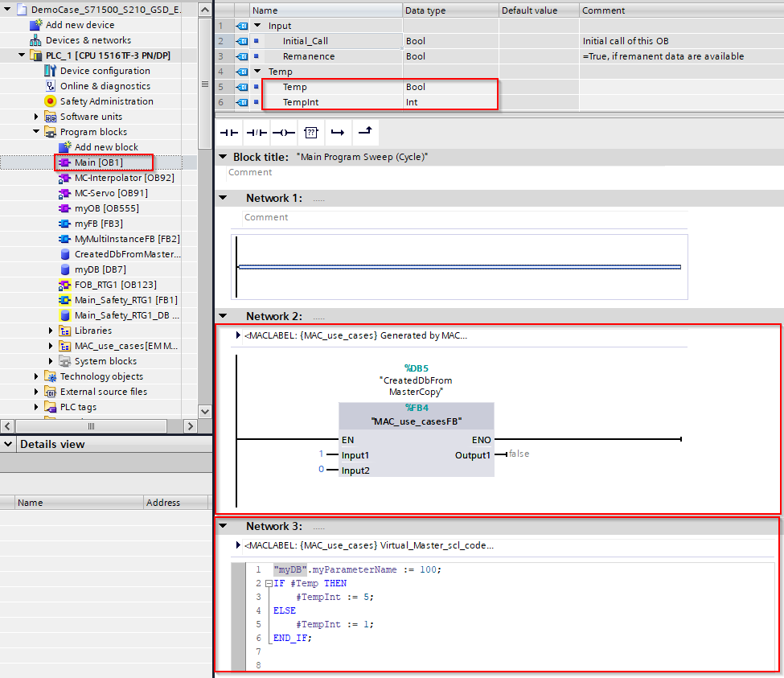Screen dimensions: 784x678
Task: Click the Default value column header
Action: tap(539, 10)
